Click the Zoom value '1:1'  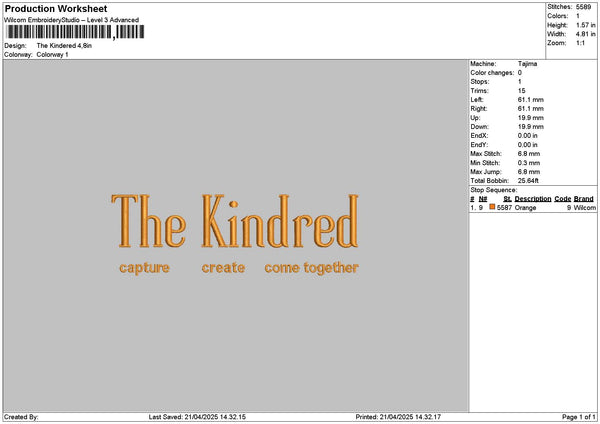pos(580,43)
